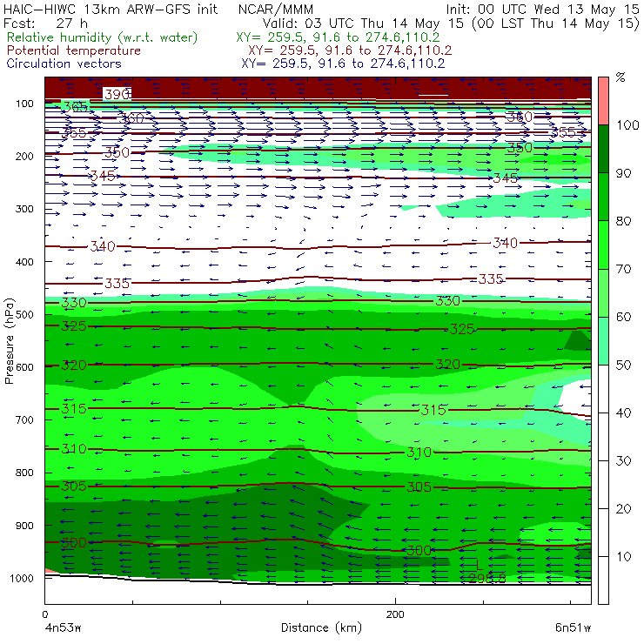The height and width of the screenshot is (644, 644).
Task: Click the 'Fcst: 27 h' forecast hour text
Action: pyautogui.click(x=45, y=23)
